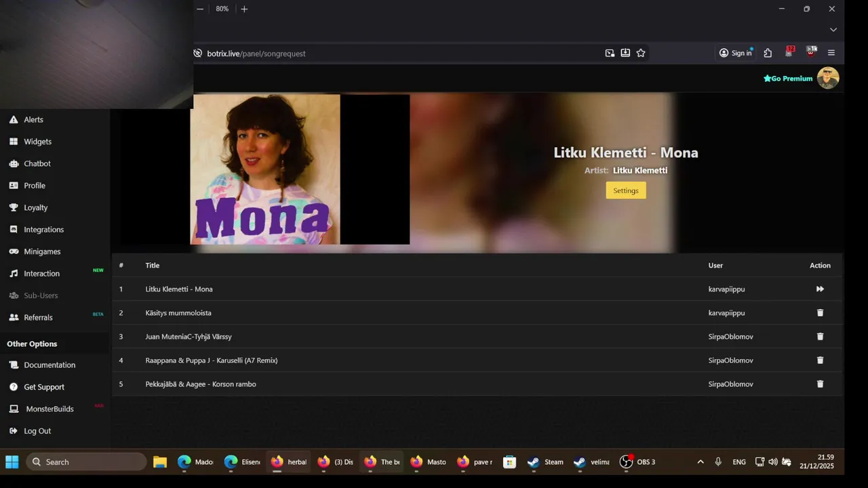The width and height of the screenshot is (868, 488).
Task: Toggle picture-in-picture icon in address bar
Action: tap(610, 53)
